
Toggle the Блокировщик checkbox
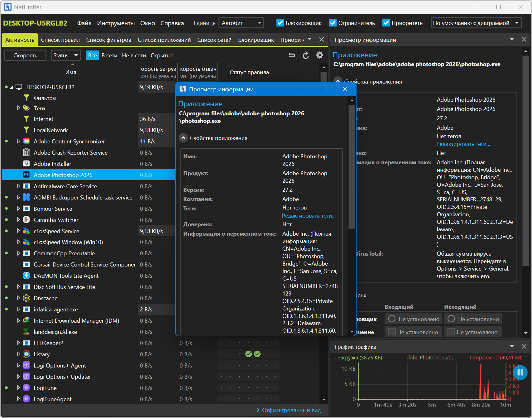(280, 23)
